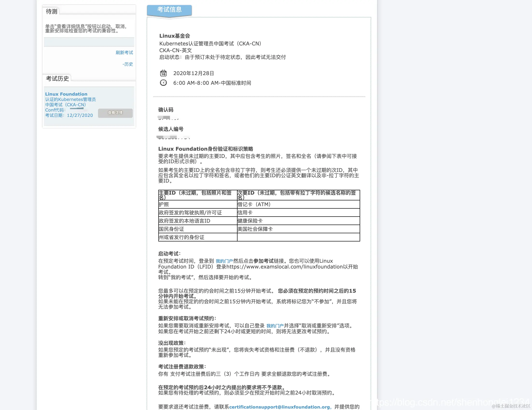Click the 考试信息 blue header banner
The height and width of the screenshot is (410, 532).
coord(169,10)
